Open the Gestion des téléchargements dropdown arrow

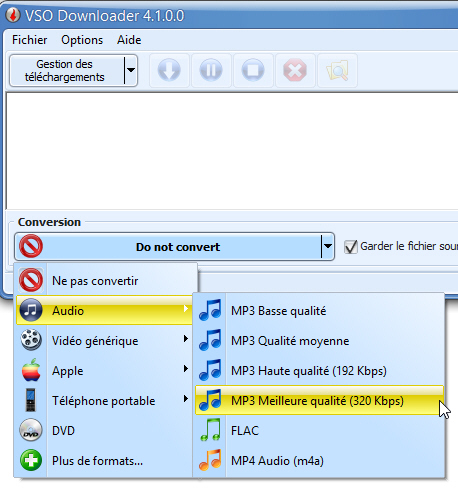point(131,70)
